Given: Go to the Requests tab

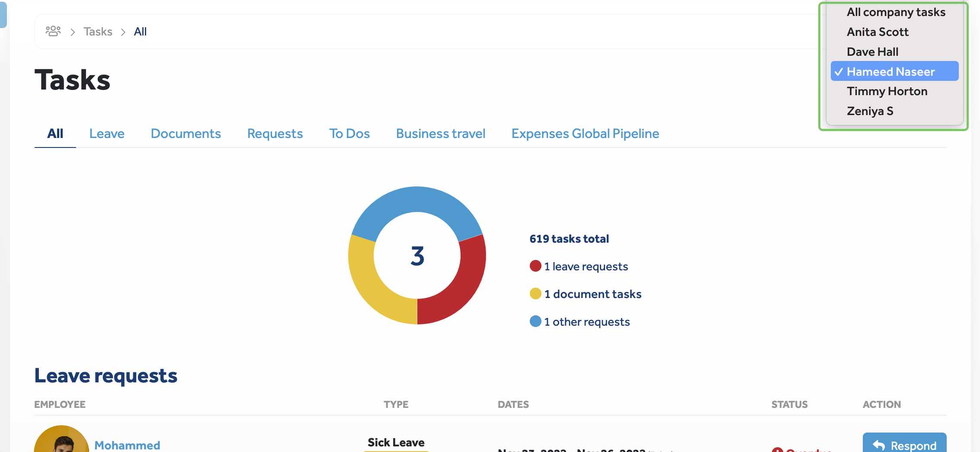Looking at the screenshot, I should pyautogui.click(x=275, y=134).
